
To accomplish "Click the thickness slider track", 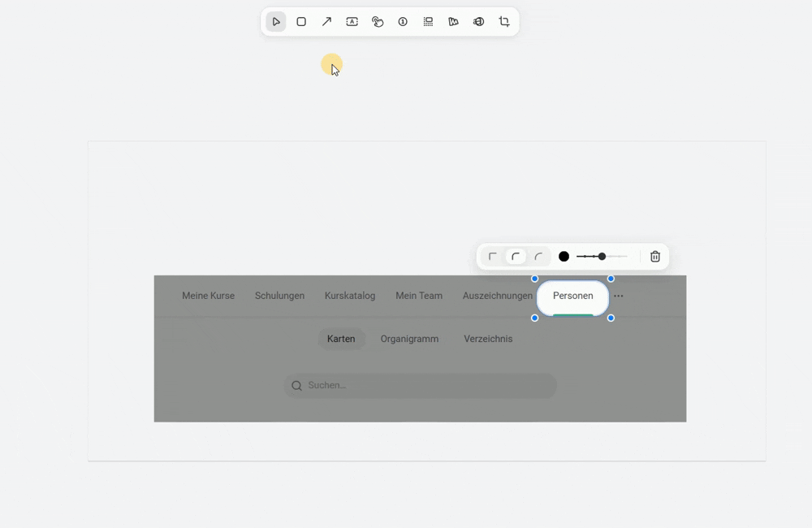I will coord(615,257).
